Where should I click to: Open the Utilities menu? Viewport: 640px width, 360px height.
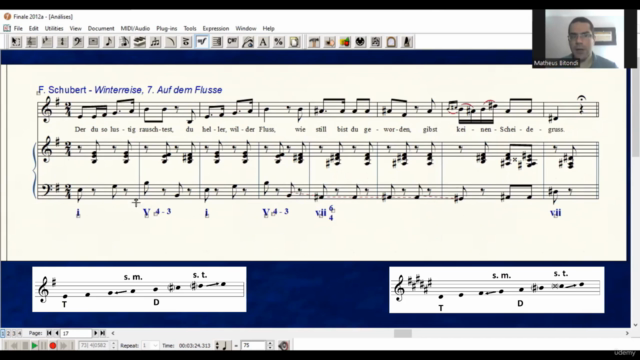pos(54,29)
